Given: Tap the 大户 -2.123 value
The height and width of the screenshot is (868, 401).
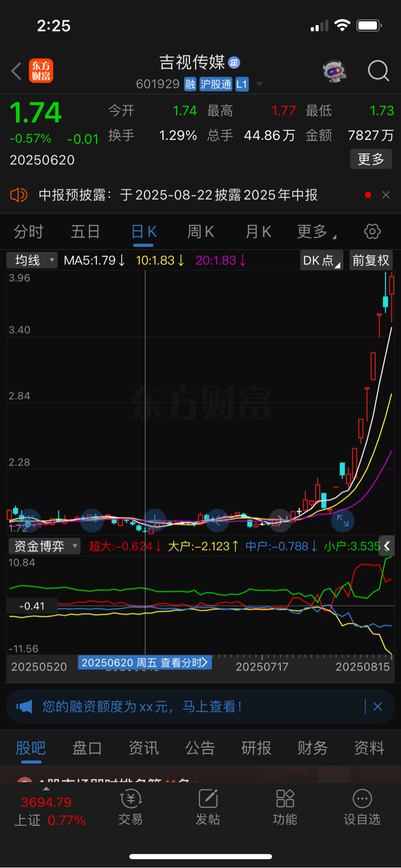Looking at the screenshot, I should [204, 546].
